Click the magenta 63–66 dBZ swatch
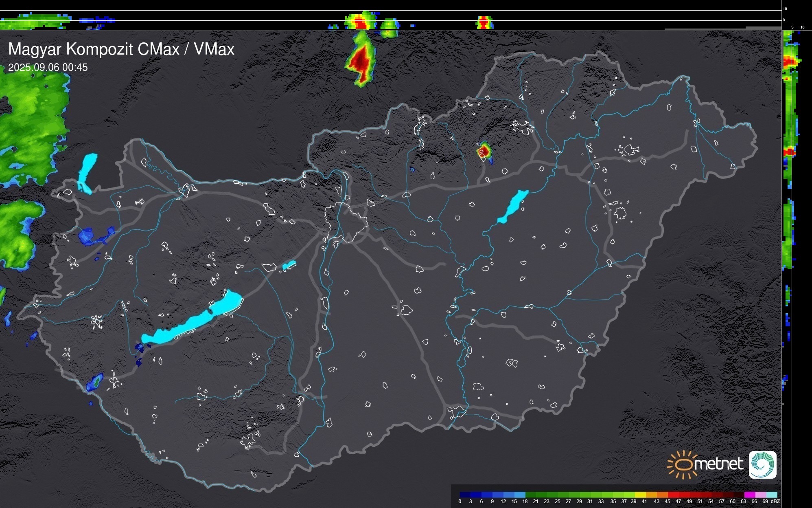The image size is (812, 508). coord(749,495)
